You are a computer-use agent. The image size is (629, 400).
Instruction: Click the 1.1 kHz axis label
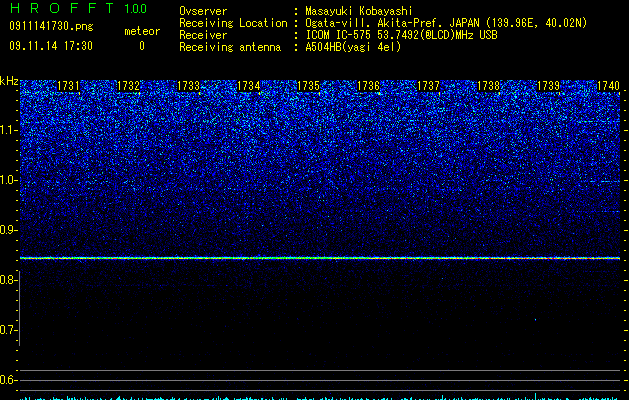(8, 130)
